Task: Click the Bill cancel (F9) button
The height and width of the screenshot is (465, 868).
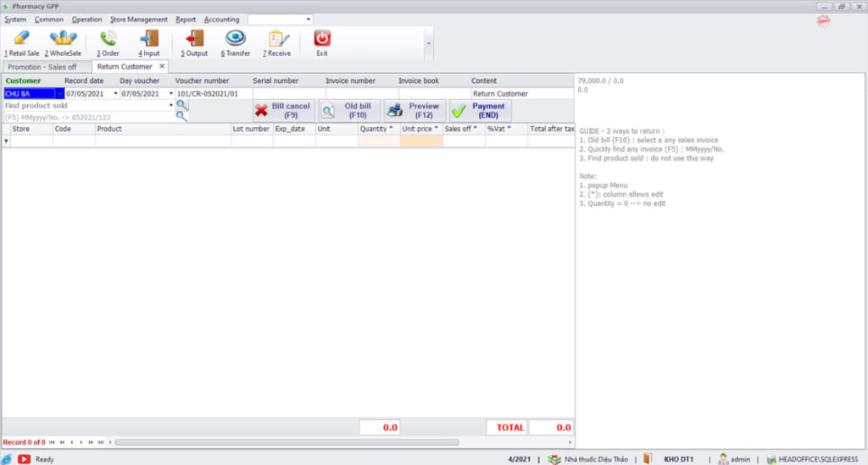Action: (x=283, y=110)
